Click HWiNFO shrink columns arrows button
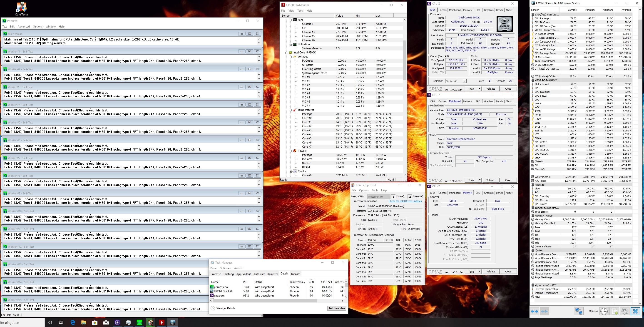The width and height of the screenshot is (644, 327). coord(544,311)
